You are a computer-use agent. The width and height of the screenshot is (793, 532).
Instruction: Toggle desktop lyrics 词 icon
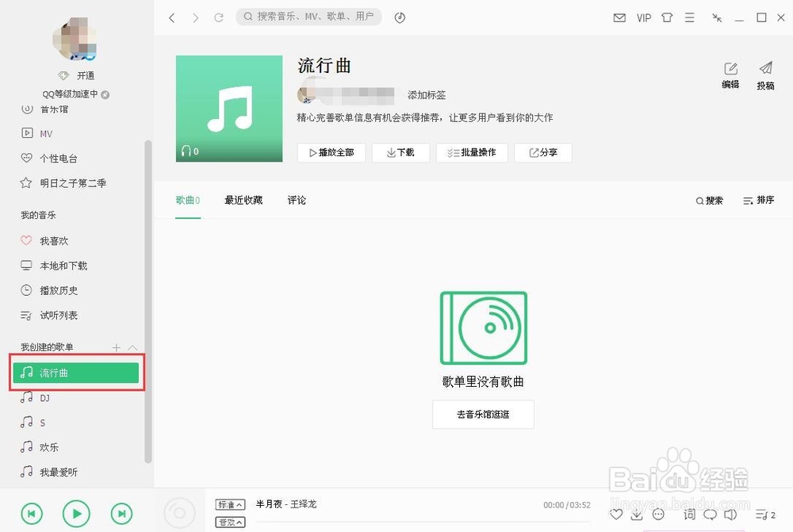689,515
